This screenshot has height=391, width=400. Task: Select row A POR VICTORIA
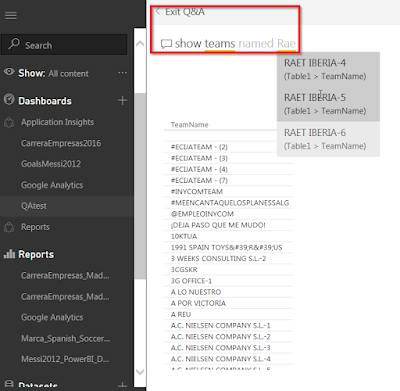(228, 303)
